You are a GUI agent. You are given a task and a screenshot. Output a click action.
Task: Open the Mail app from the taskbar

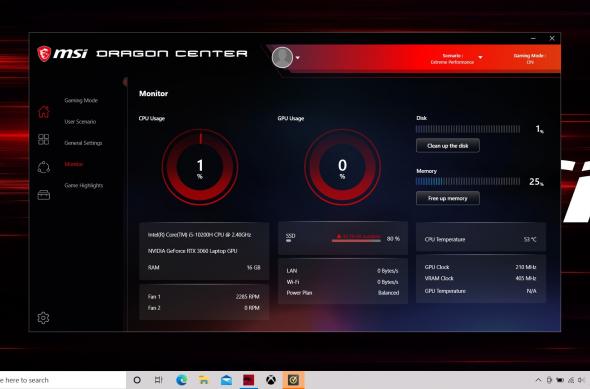(226, 380)
